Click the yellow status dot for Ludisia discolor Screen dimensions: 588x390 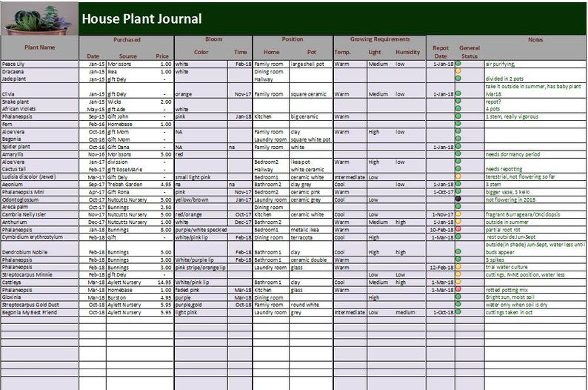458,176
